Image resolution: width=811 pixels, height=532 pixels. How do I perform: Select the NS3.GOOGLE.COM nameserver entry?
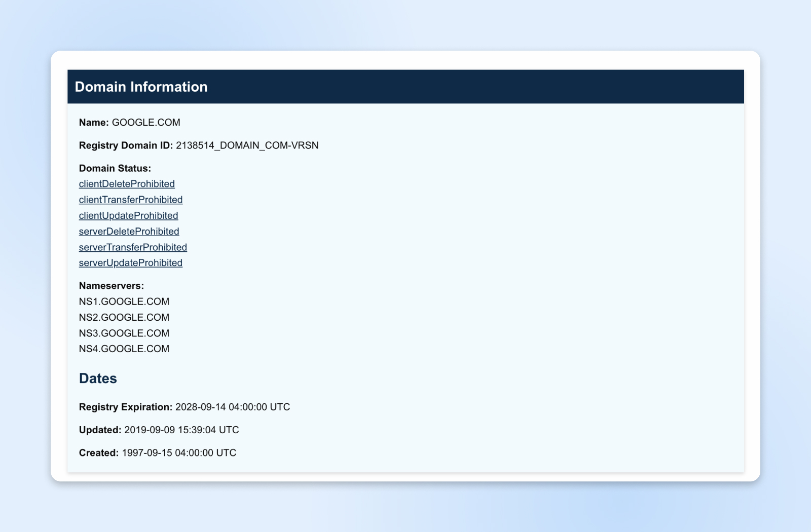point(124,333)
